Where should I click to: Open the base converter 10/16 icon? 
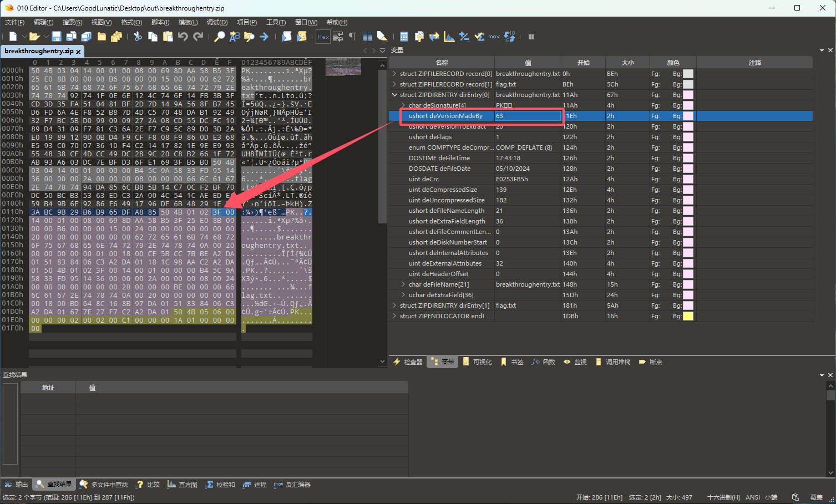tap(509, 37)
